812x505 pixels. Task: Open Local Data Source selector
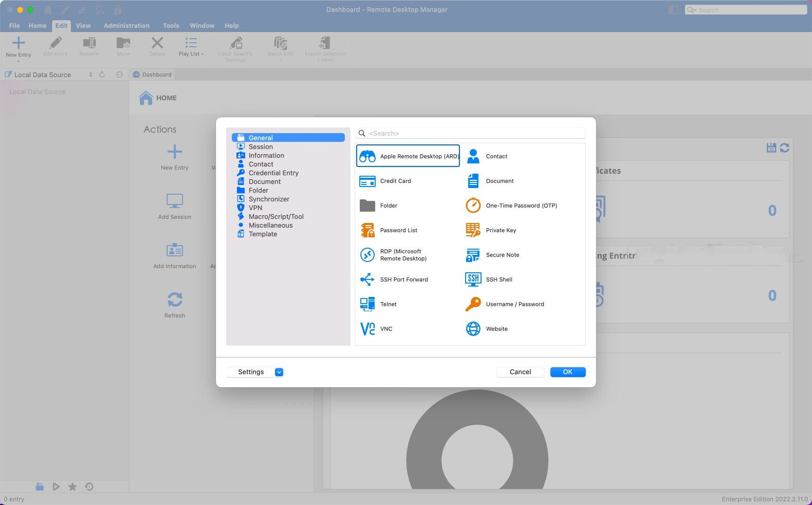point(49,74)
